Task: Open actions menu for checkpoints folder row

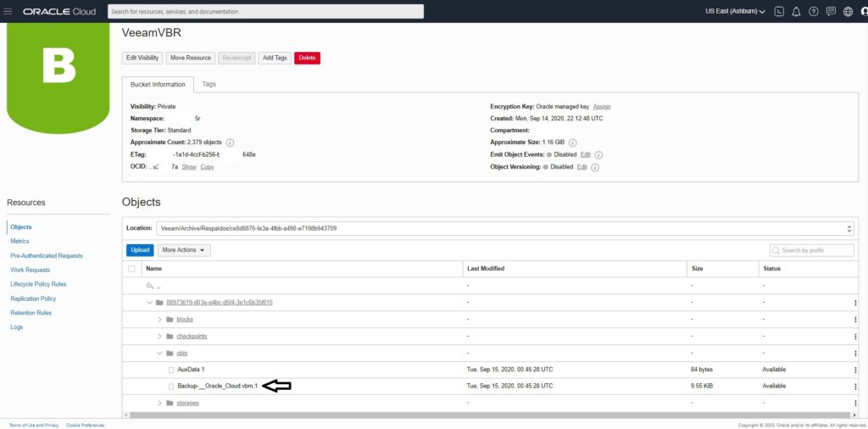Action: (855, 337)
